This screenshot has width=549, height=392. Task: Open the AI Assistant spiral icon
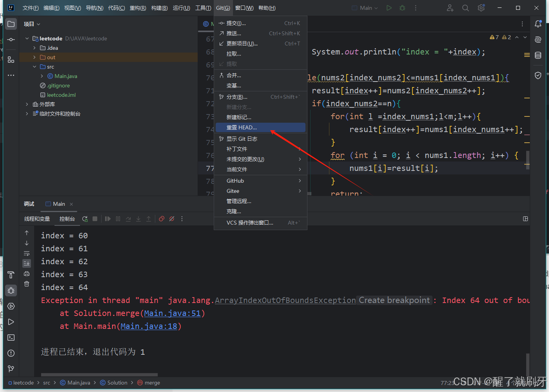click(x=538, y=40)
